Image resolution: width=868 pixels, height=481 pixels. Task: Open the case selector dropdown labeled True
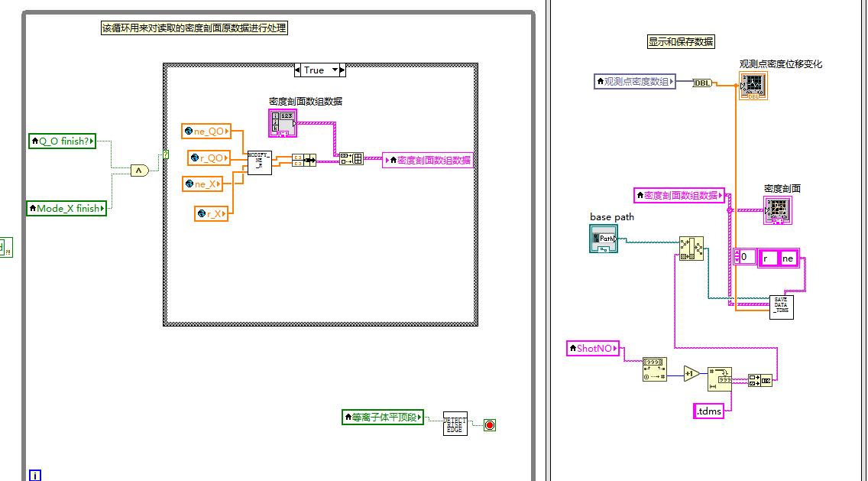pyautogui.click(x=319, y=70)
